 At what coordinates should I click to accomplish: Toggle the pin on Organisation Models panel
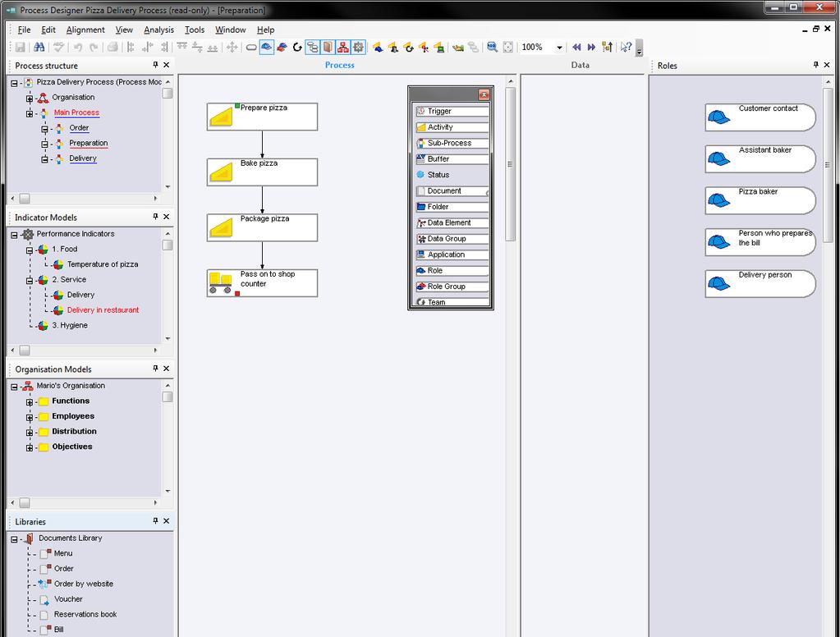tap(155, 369)
